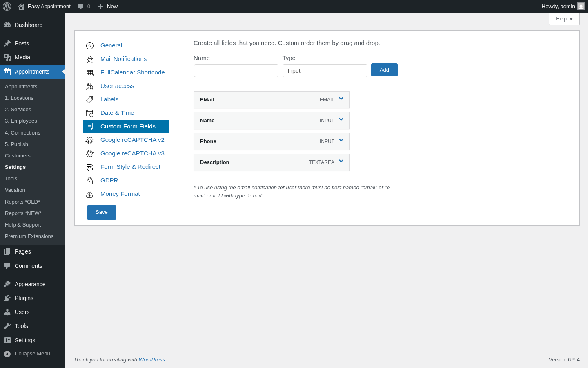Click Collapse Menu label

pyautogui.click(x=32, y=354)
